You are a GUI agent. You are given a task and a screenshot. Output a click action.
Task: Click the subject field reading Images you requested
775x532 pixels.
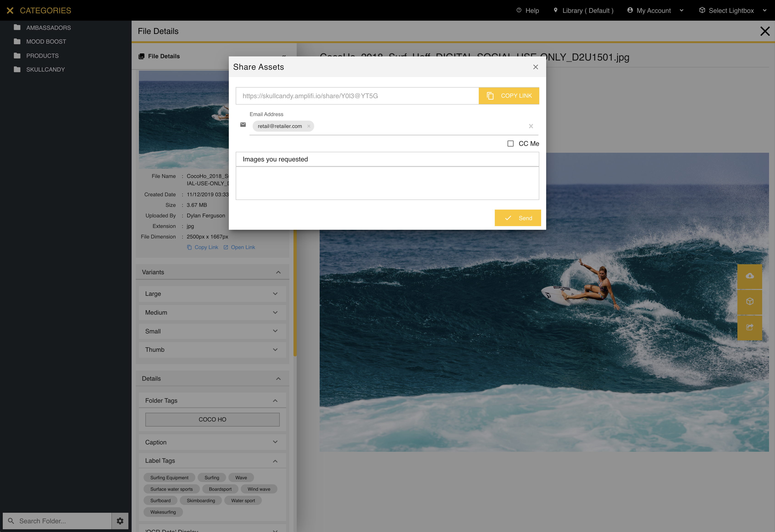tap(387, 159)
